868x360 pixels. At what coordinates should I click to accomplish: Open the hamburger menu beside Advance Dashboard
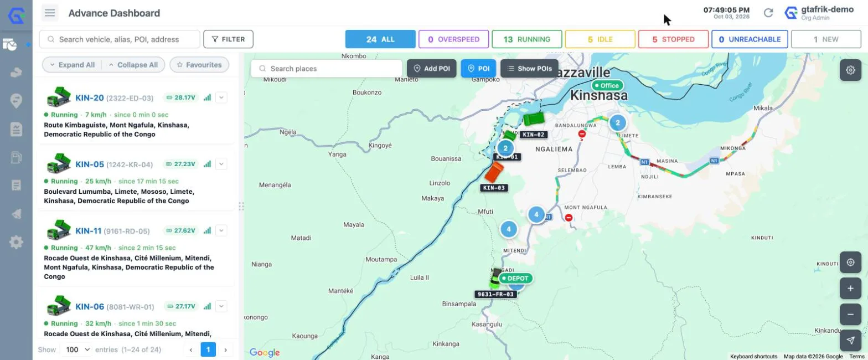pyautogui.click(x=50, y=12)
